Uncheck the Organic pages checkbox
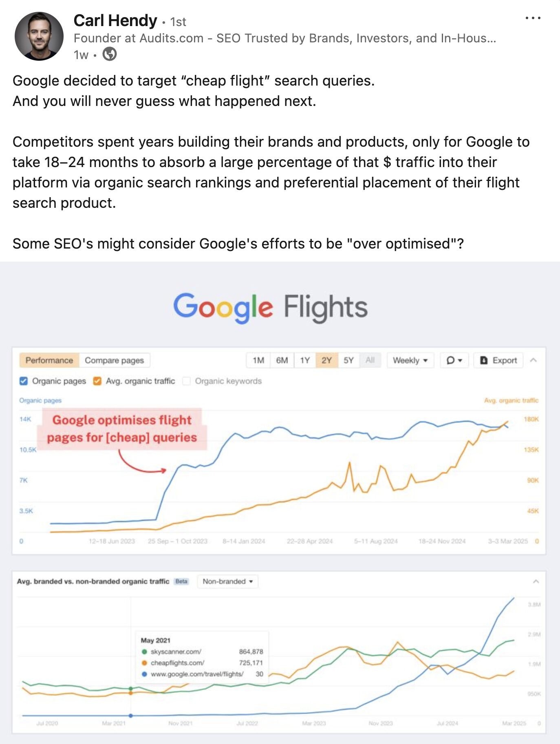Image resolution: width=560 pixels, height=744 pixels. point(23,381)
